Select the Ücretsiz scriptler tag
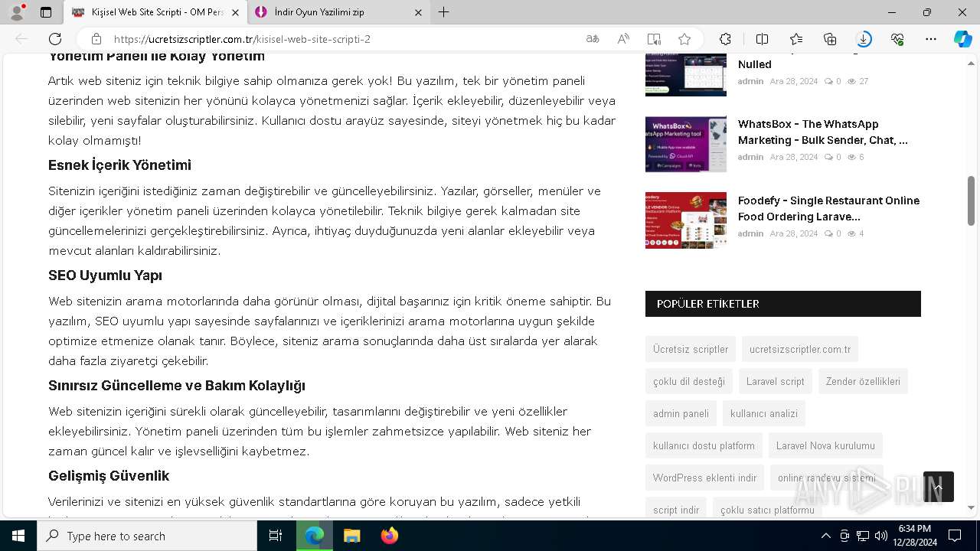The height and width of the screenshot is (551, 980). click(691, 349)
